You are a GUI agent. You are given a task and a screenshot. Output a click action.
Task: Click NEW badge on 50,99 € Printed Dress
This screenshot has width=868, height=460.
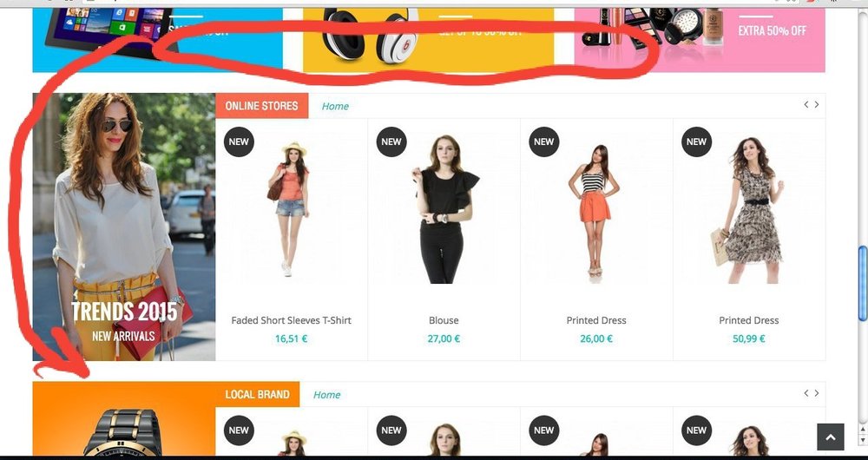[696, 141]
